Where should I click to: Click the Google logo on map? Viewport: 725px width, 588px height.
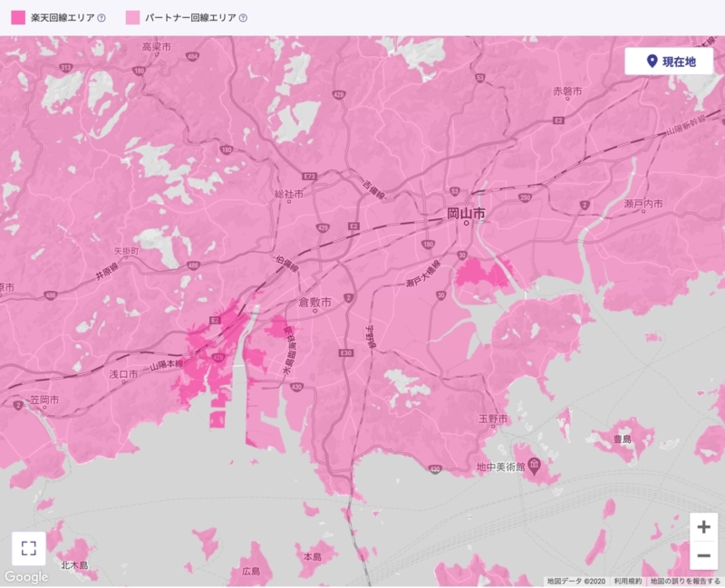pos(26,577)
